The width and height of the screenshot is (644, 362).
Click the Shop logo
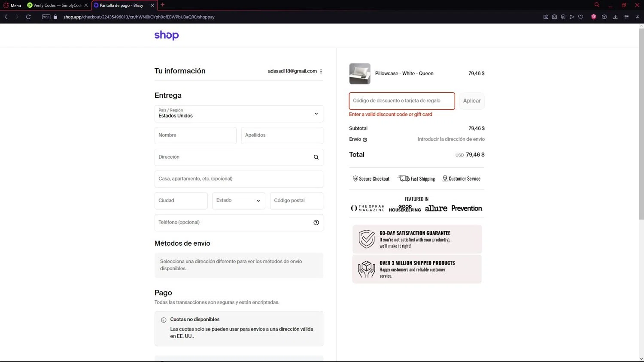click(167, 35)
